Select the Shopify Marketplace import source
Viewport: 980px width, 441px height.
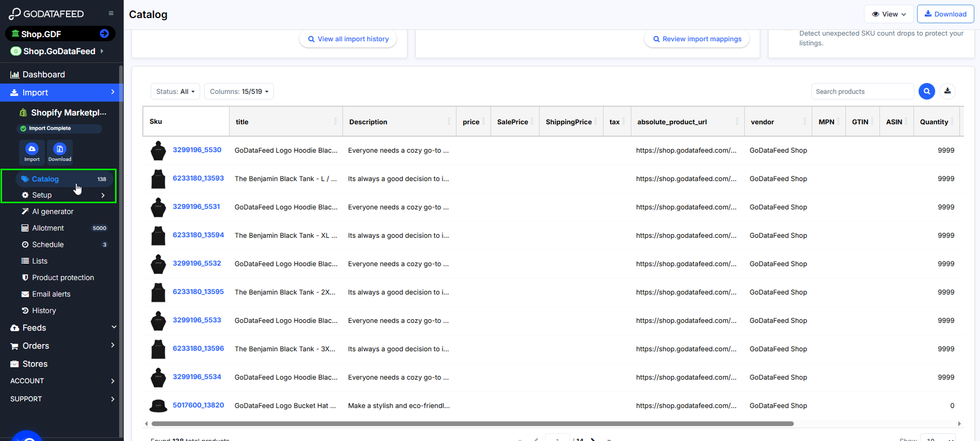(63, 112)
